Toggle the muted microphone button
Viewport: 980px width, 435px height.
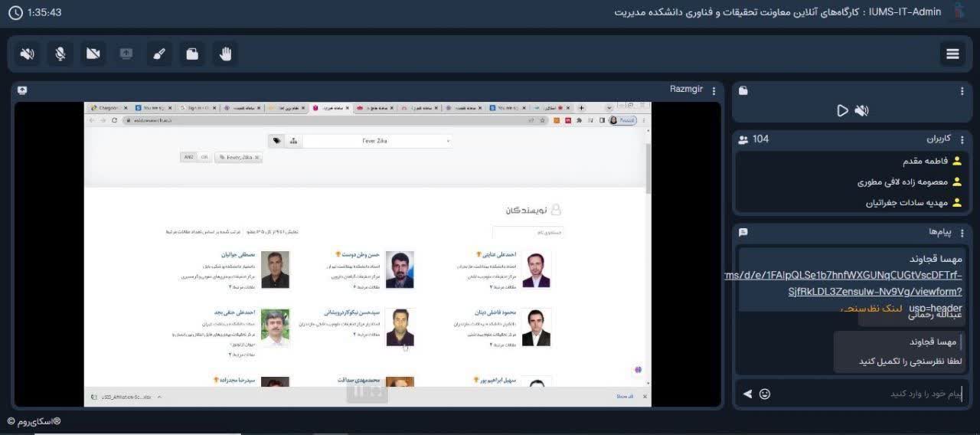coord(60,54)
